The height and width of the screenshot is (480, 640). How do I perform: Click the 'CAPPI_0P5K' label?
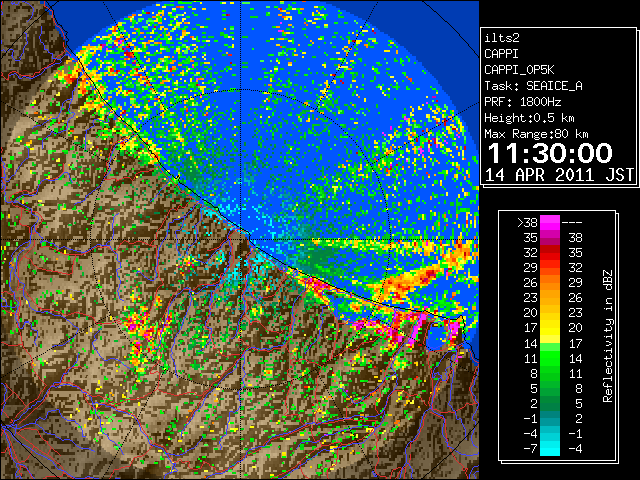coord(519,70)
